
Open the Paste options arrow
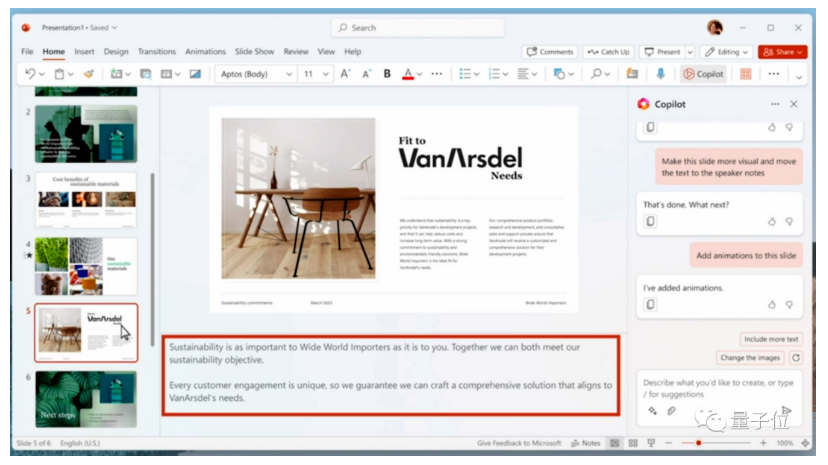pos(71,74)
